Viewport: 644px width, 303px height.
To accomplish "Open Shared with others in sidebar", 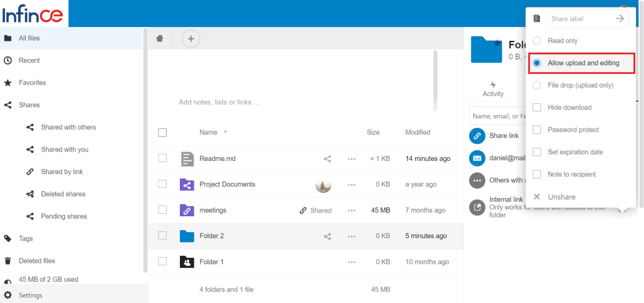I will (x=69, y=128).
